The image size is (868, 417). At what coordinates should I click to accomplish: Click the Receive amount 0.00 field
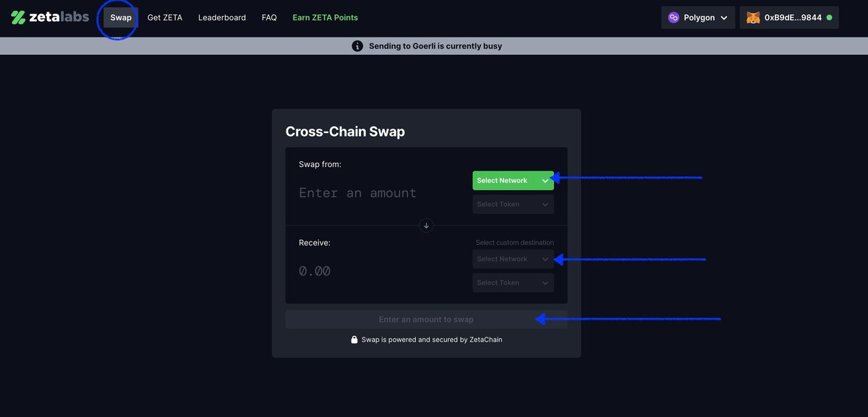315,271
